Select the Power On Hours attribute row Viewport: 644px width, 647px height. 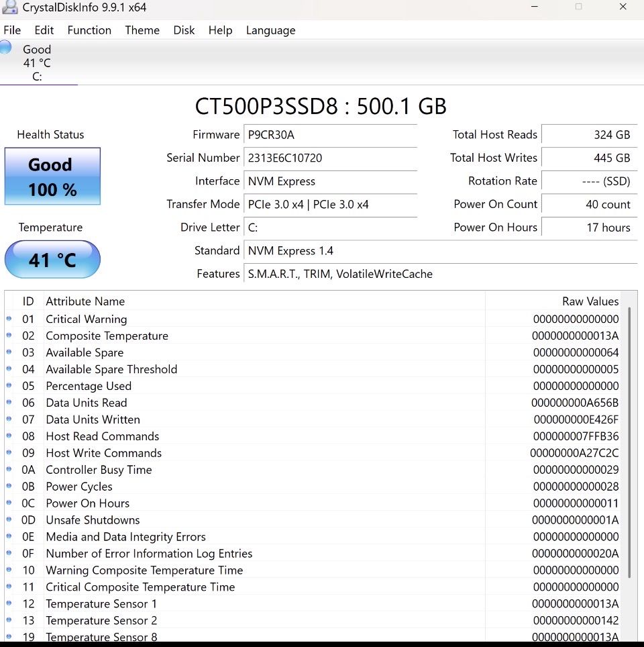coord(313,503)
